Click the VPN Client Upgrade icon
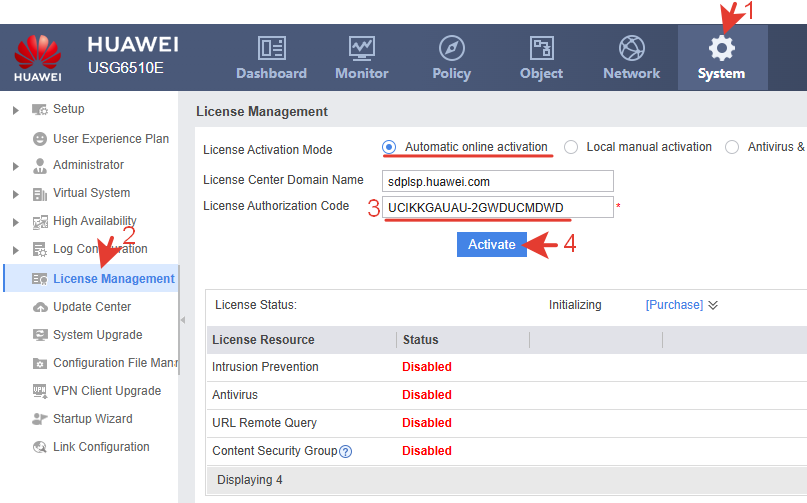The height and width of the screenshot is (503, 807). coord(40,391)
